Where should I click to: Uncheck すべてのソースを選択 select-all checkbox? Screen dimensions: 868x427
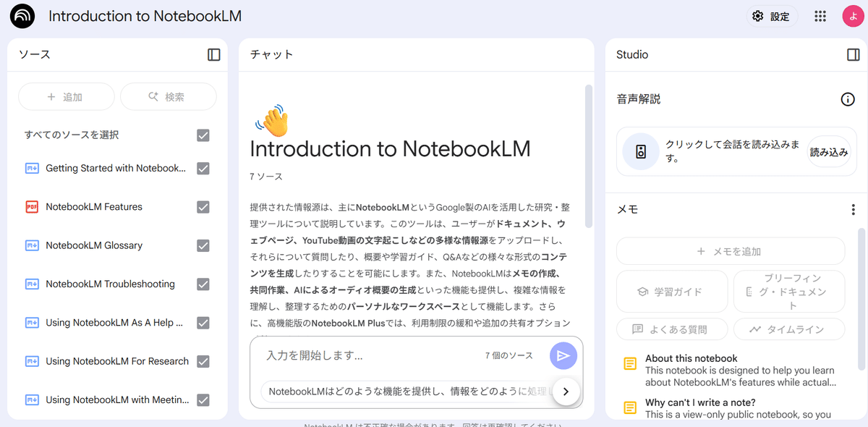[x=203, y=135]
